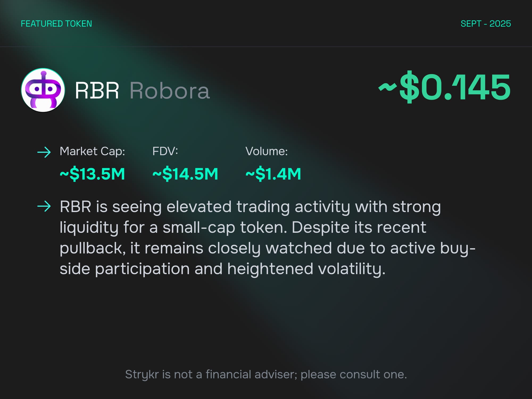The image size is (532, 399).
Task: Click the ~$14.5M FDV value
Action: click(185, 174)
